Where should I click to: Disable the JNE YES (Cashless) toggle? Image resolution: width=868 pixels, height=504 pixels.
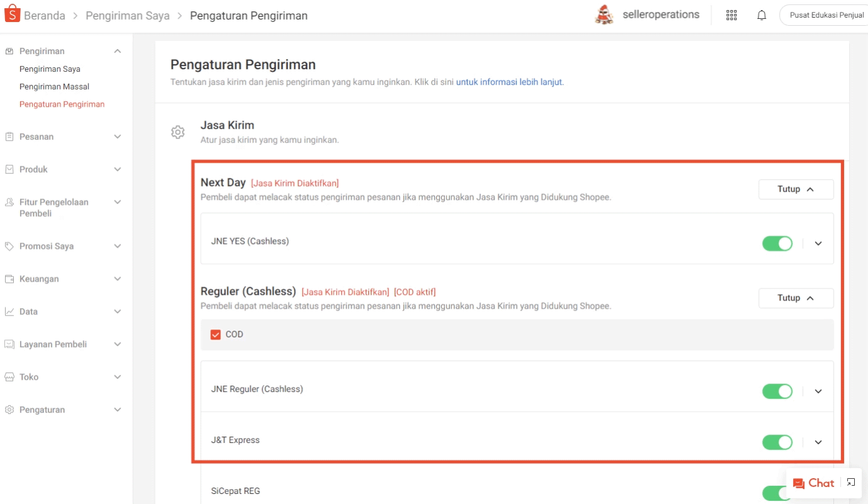coord(777,243)
